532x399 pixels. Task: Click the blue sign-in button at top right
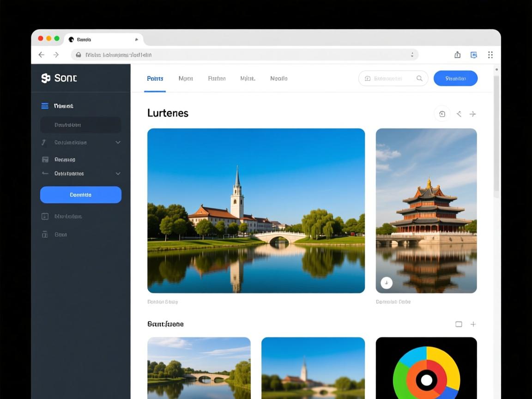[455, 78]
